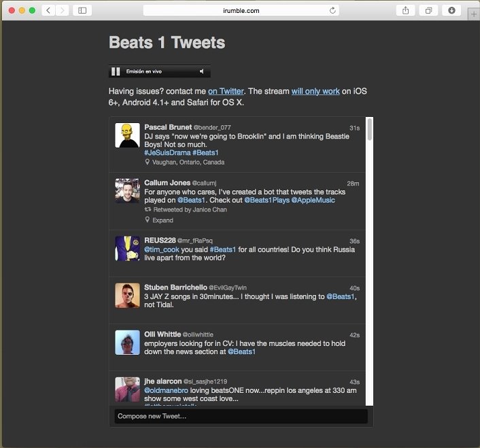The width and height of the screenshot is (480, 448).
Task: Open the @oldmanebro mention
Action: pyautogui.click(x=166, y=390)
